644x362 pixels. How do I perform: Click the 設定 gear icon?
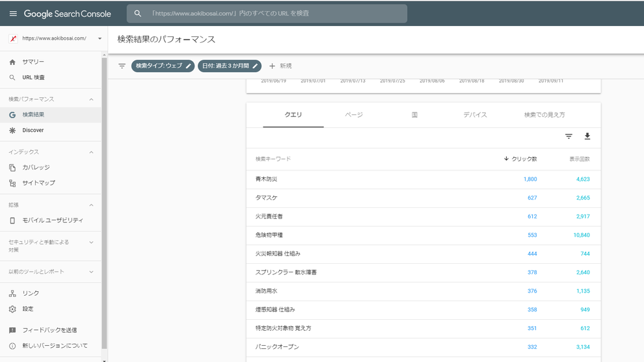tap(12, 309)
